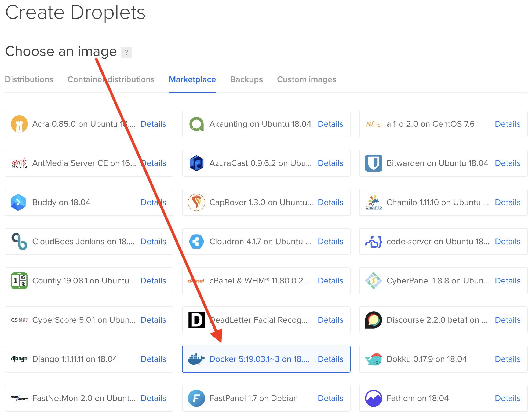This screenshot has height=416, width=532.
Task: Open the Custom images tab
Action: point(307,79)
